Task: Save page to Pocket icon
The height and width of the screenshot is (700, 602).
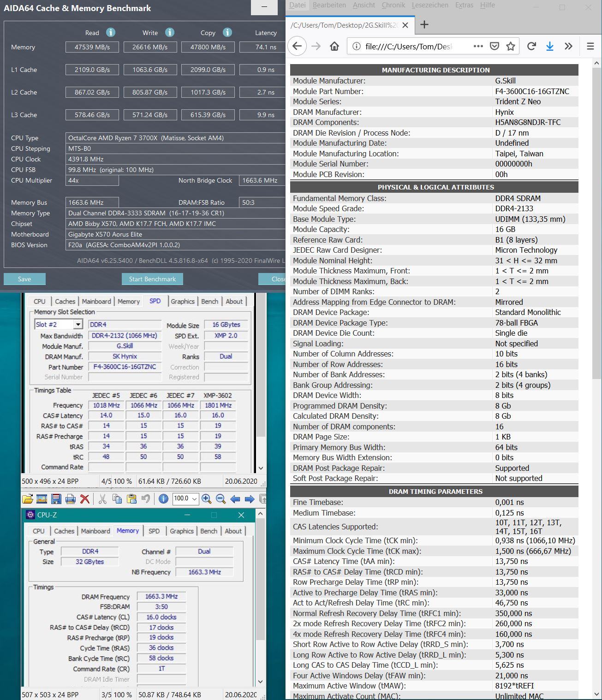Action: [x=495, y=46]
